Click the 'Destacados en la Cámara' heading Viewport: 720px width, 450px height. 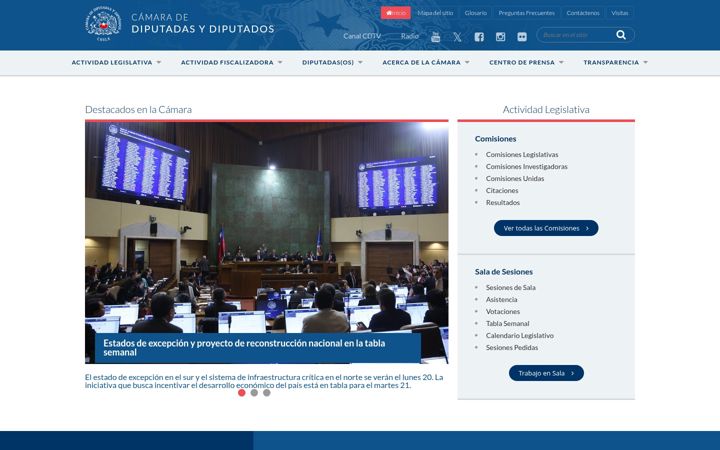(138, 110)
